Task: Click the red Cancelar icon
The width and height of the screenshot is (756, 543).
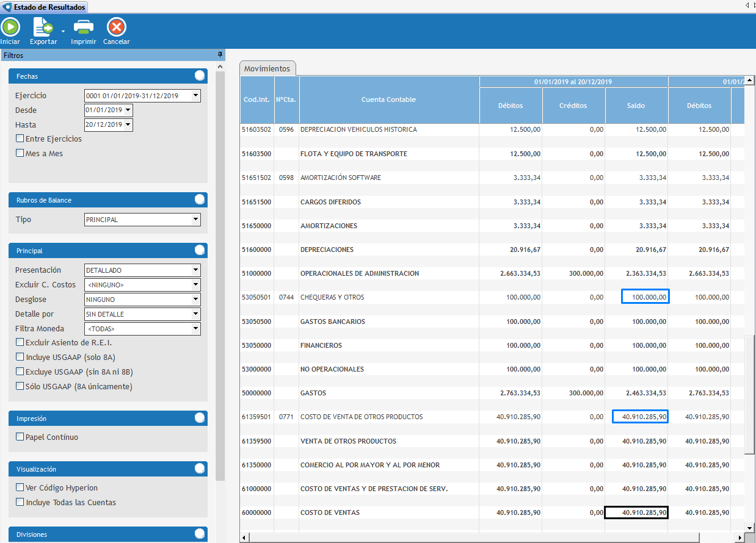Action: (x=116, y=27)
